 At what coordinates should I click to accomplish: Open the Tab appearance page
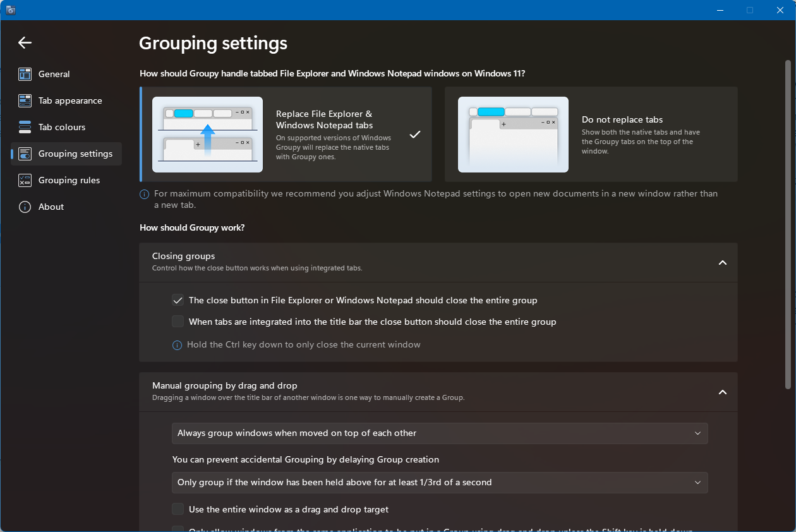pos(66,100)
